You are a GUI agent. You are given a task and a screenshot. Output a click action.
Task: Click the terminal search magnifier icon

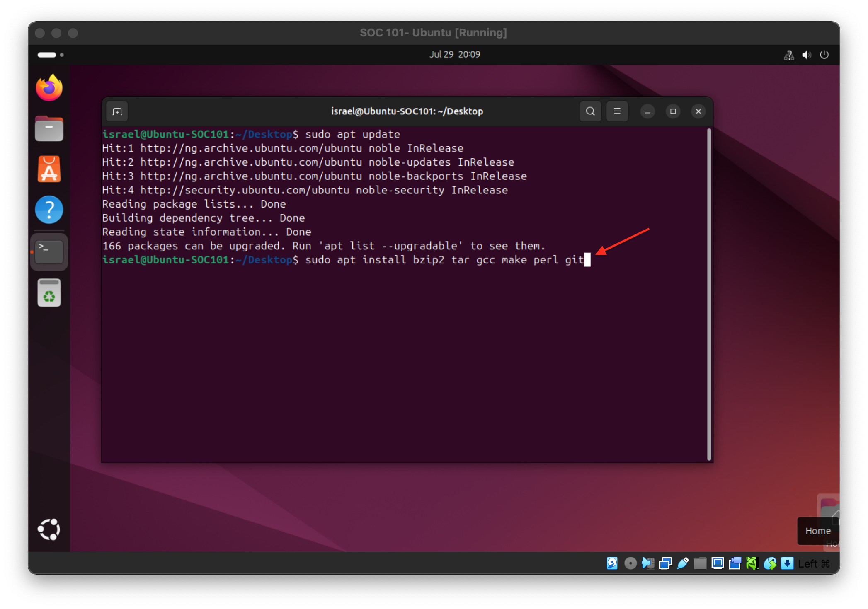590,111
